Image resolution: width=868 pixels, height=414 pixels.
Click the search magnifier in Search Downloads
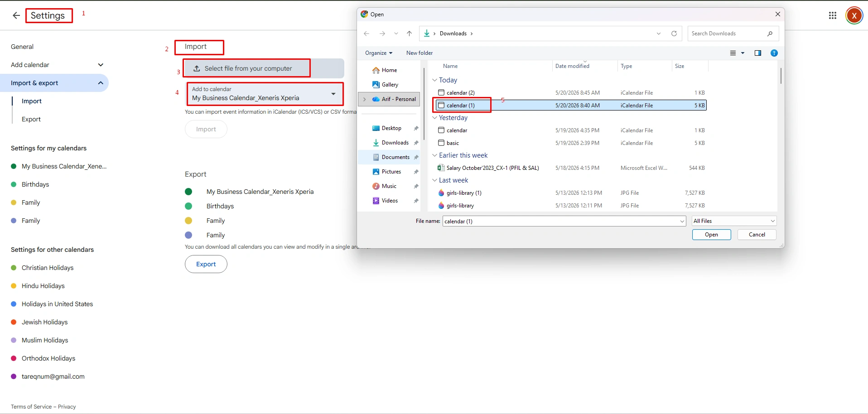click(770, 34)
